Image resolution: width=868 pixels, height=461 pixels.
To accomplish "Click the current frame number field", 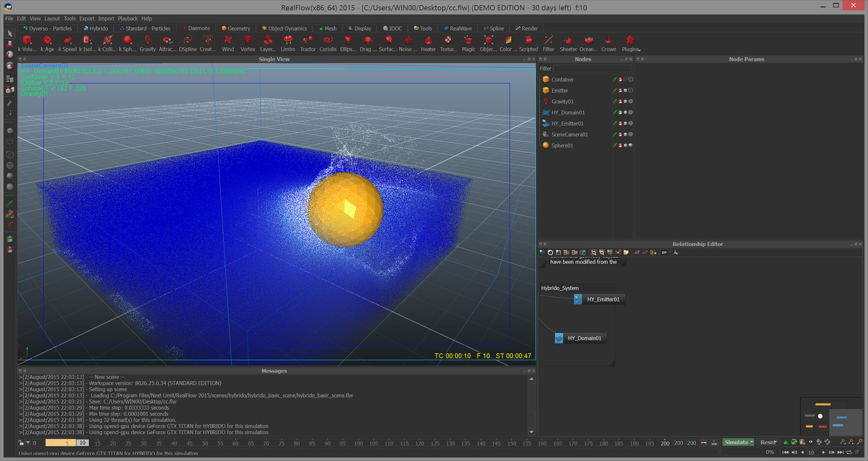I will pyautogui.click(x=812, y=452).
